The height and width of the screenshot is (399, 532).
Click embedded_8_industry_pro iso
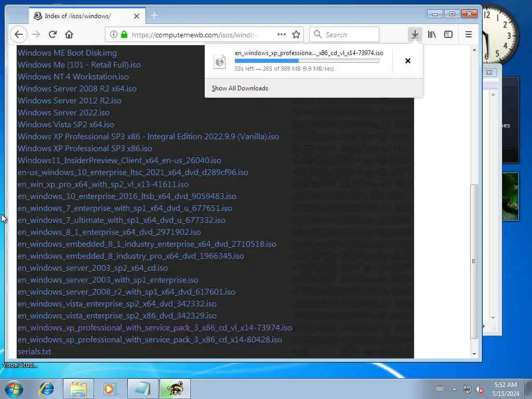131,256
